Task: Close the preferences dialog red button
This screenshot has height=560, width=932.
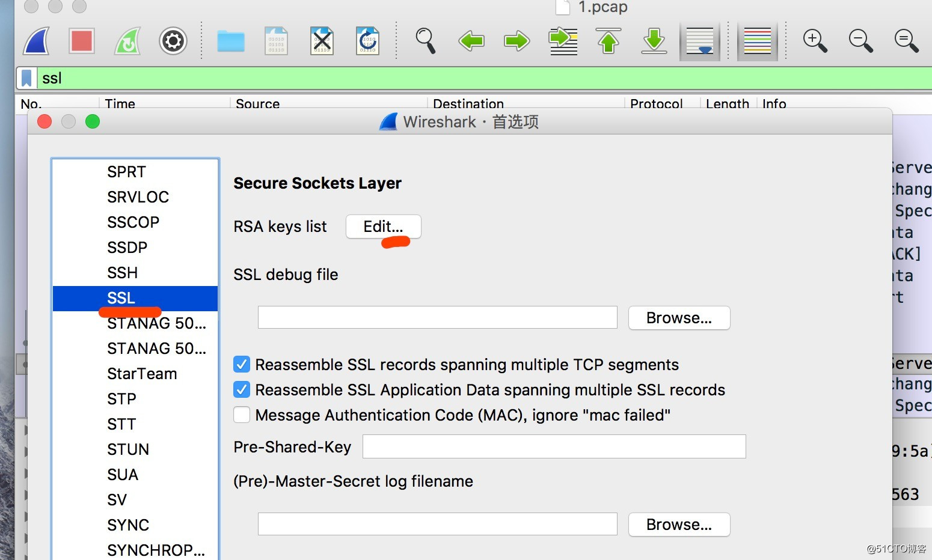Action: tap(44, 121)
